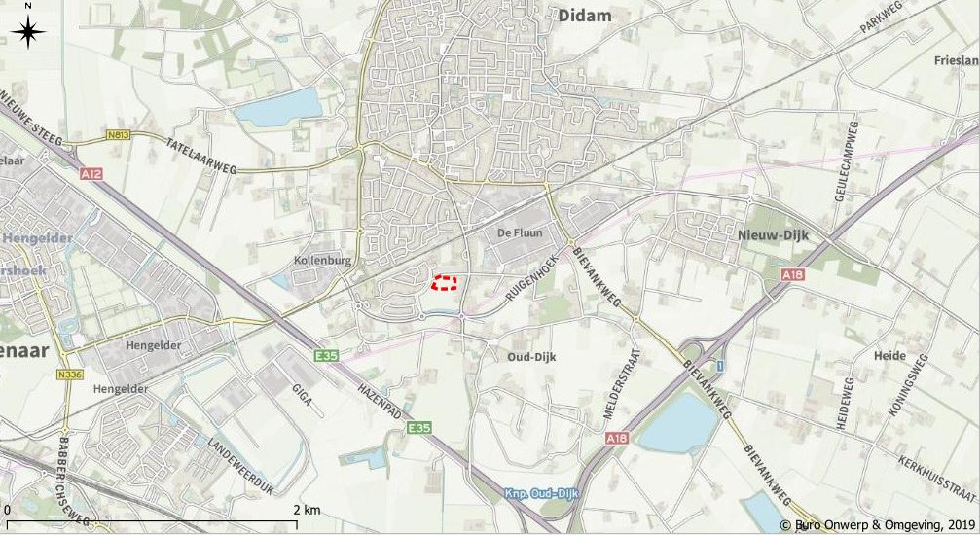Click the De Fluun area label
The image size is (980, 535).
[520, 233]
